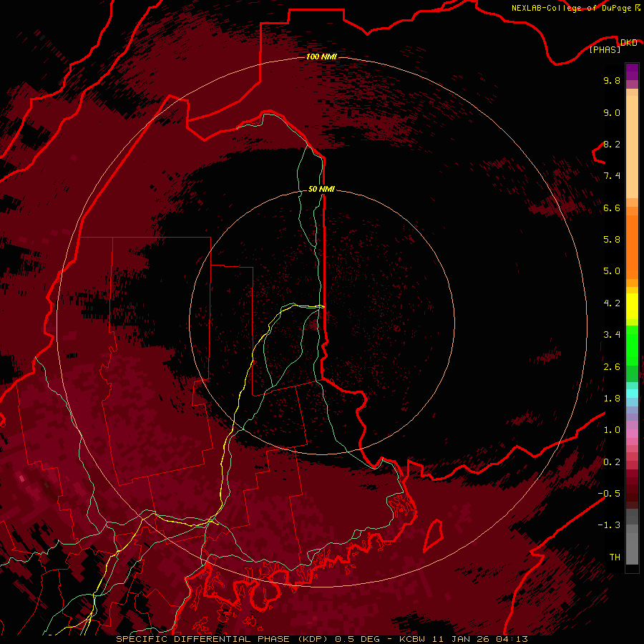Pick the pink segment of the color bar

(x=632, y=434)
